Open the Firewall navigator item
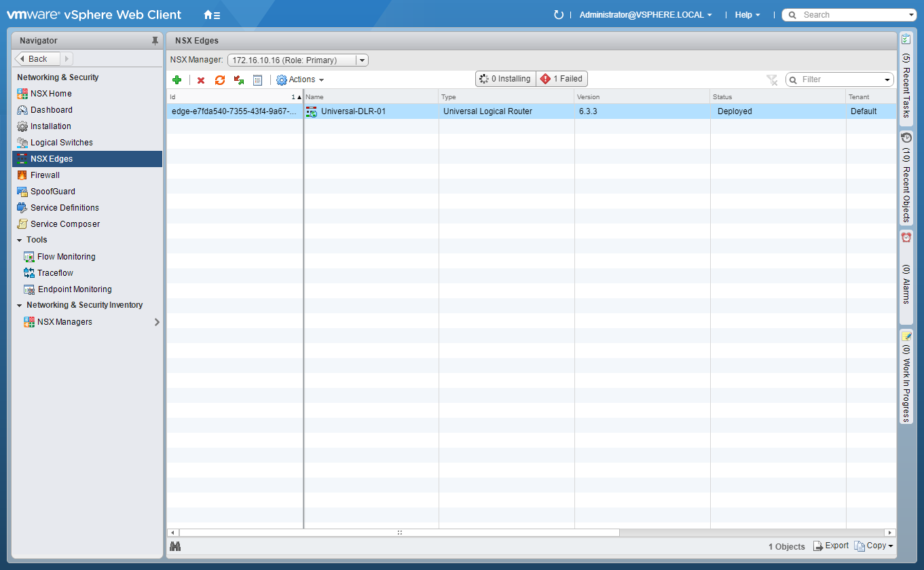Screen dimensions: 924x570 (45, 175)
